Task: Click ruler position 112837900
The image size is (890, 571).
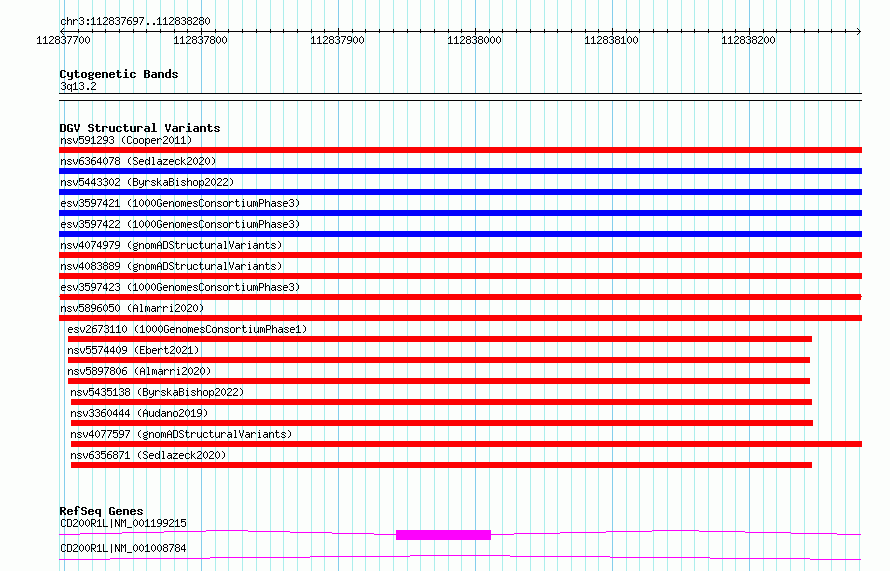Action: tap(337, 40)
